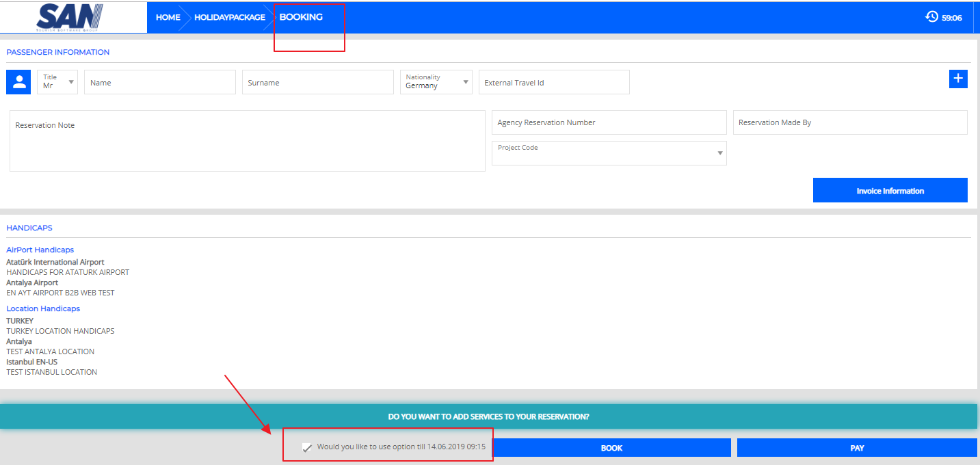Focus the Surname input field

pyautogui.click(x=317, y=83)
